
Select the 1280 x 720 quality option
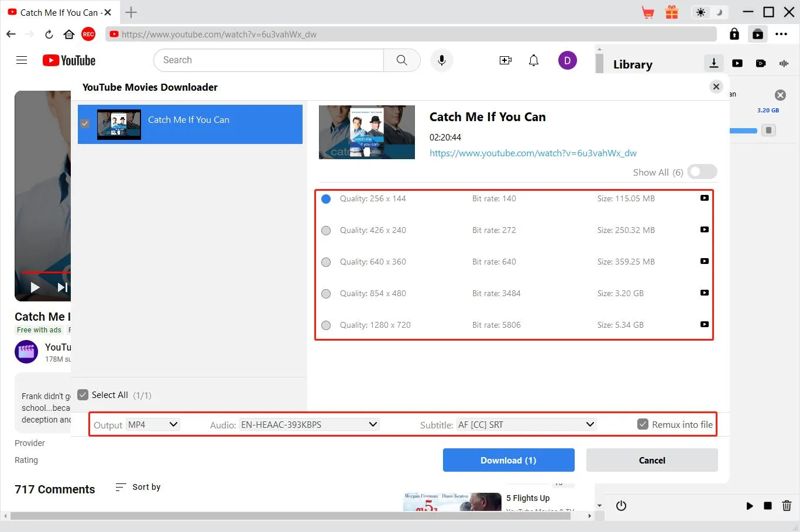pos(326,325)
